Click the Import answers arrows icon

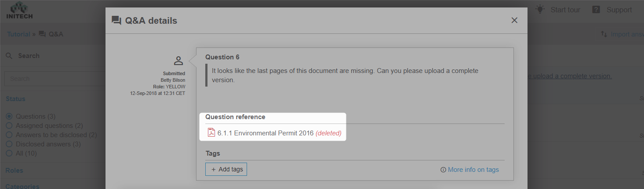click(x=604, y=34)
